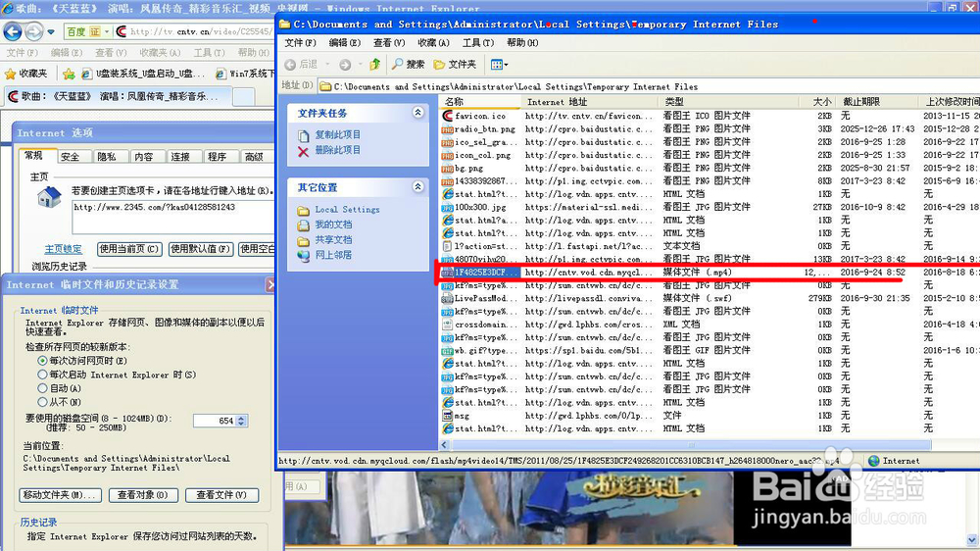Select 每次启动 Internet Explorer 时 radio
Screen dimensions: 980x551
pos(42,375)
